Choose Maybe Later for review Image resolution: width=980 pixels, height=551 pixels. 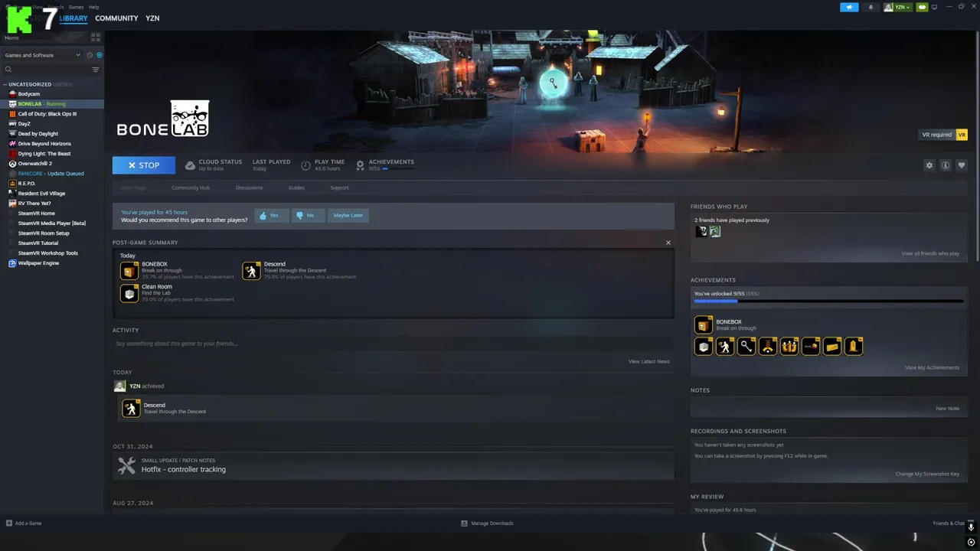point(348,216)
